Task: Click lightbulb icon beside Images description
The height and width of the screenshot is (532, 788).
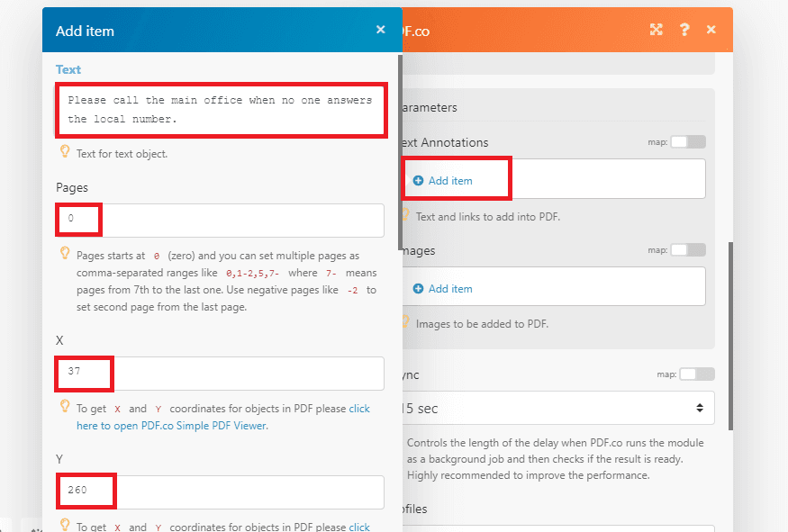Action: pyautogui.click(x=406, y=322)
